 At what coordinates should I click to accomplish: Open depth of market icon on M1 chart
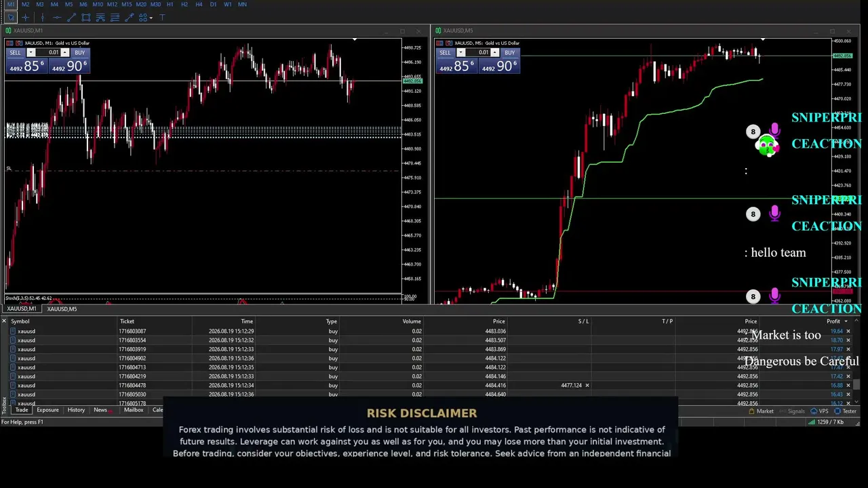[x=19, y=43]
